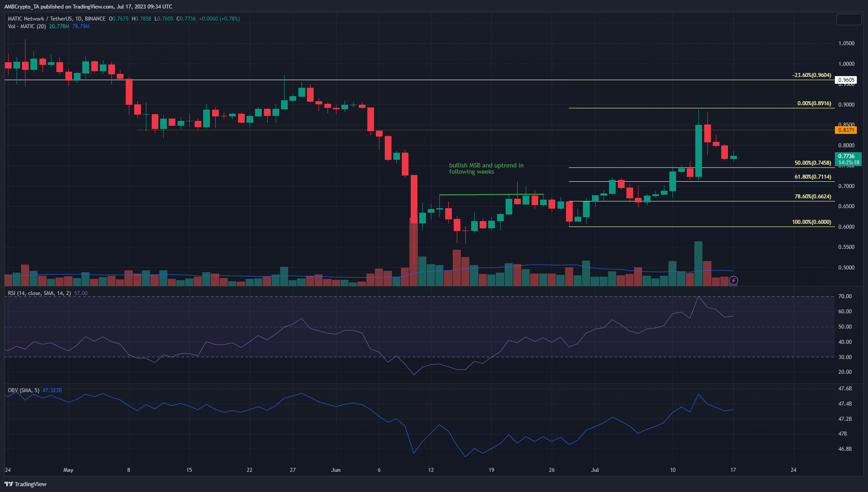Select the -23.60%(0.9604) Fibonacci label
This screenshot has width=868, height=492.
point(812,75)
